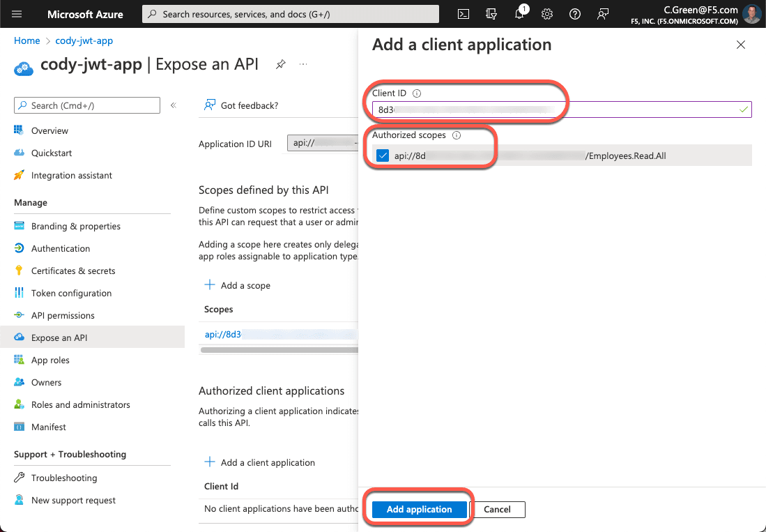Click the Microsoft Azure logo

[x=85, y=13]
